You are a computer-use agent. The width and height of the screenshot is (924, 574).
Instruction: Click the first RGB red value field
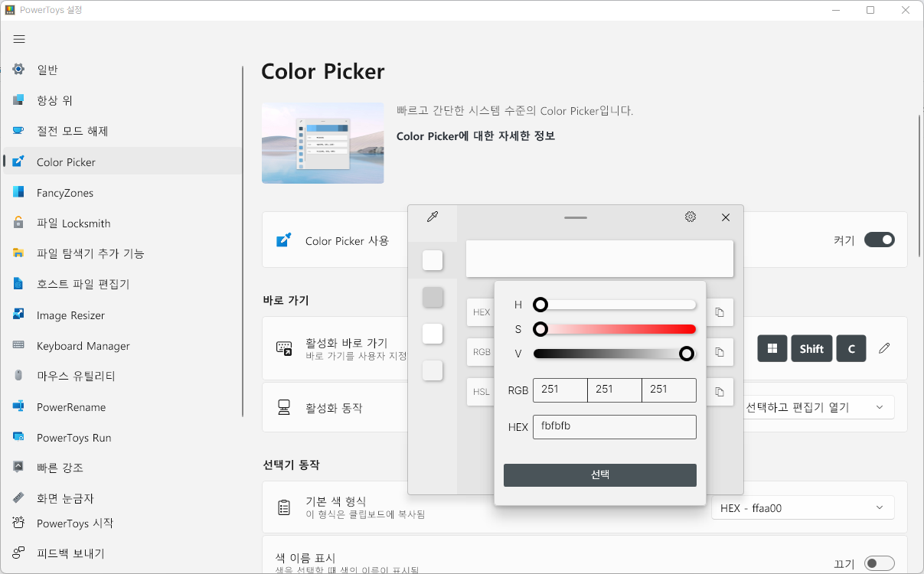click(x=560, y=390)
